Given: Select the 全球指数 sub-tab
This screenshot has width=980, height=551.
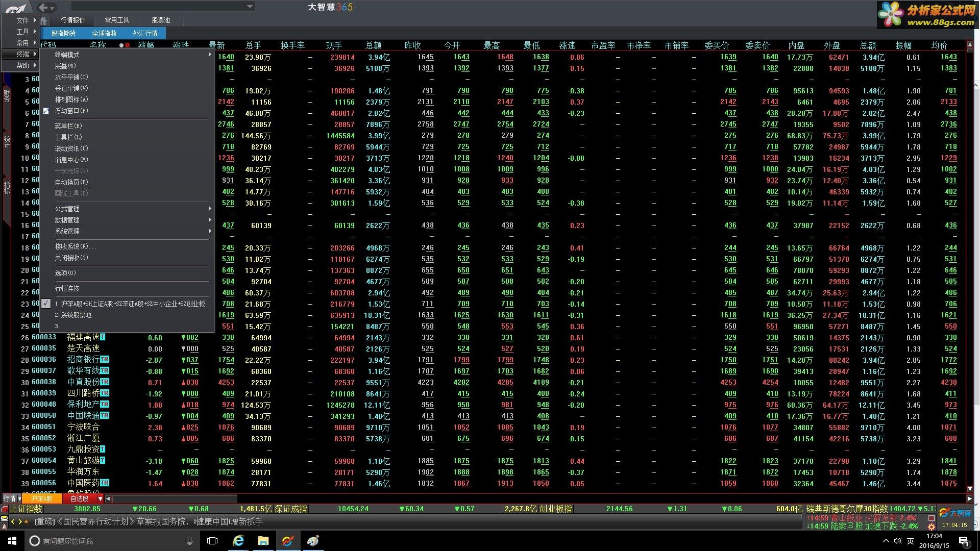Looking at the screenshot, I should [x=104, y=33].
